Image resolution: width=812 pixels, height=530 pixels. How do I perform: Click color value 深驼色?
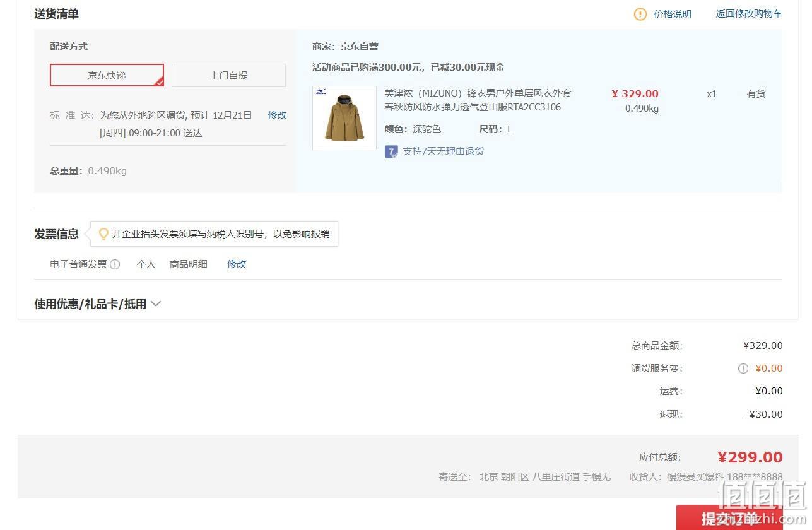tap(427, 129)
